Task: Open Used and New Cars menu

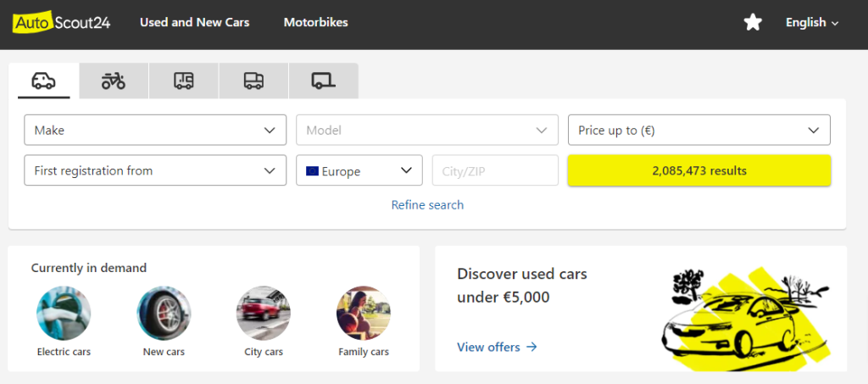Action: pyautogui.click(x=194, y=23)
